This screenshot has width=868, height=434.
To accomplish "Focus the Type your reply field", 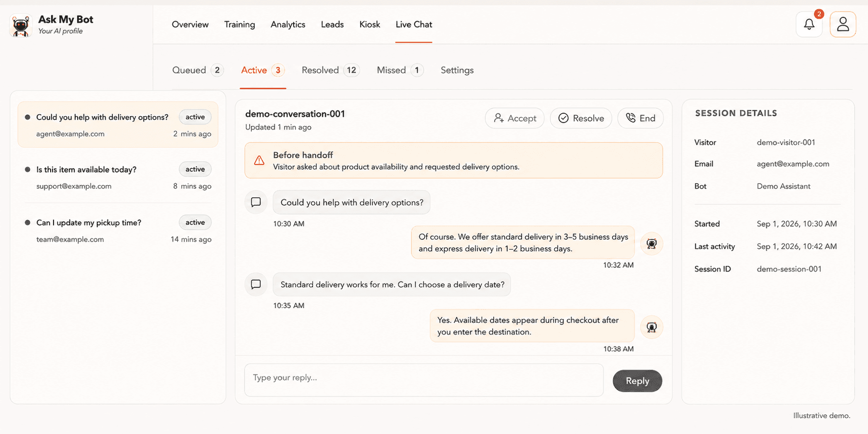I will [x=424, y=380].
